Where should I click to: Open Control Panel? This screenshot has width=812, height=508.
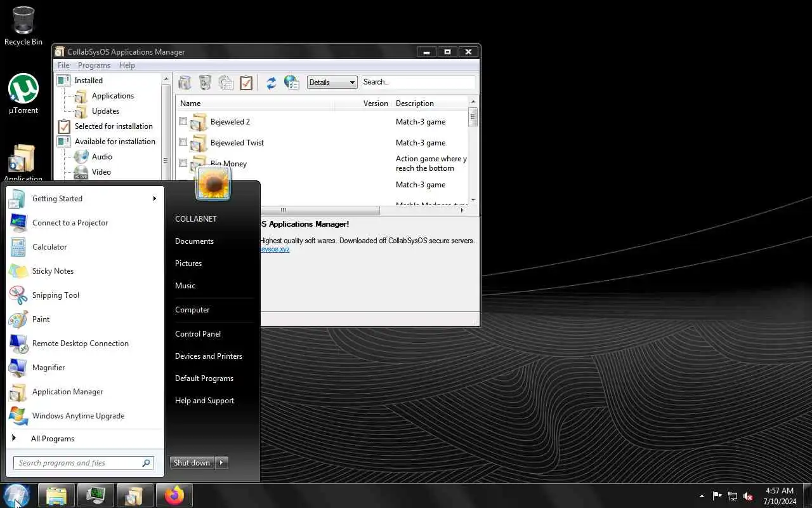point(198,334)
